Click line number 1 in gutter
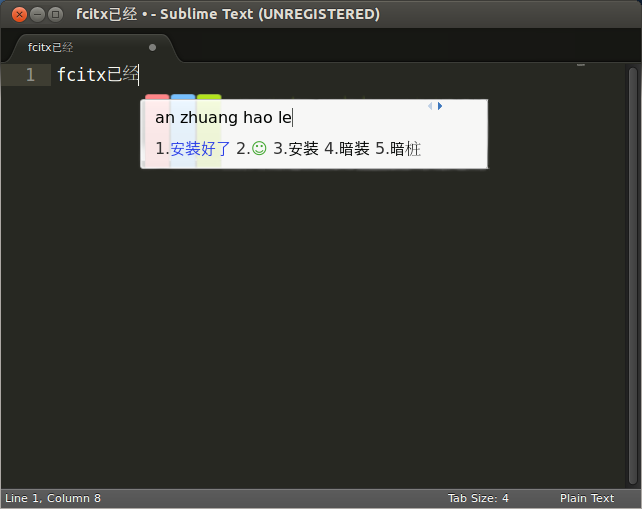This screenshot has width=642, height=509. (x=30, y=75)
